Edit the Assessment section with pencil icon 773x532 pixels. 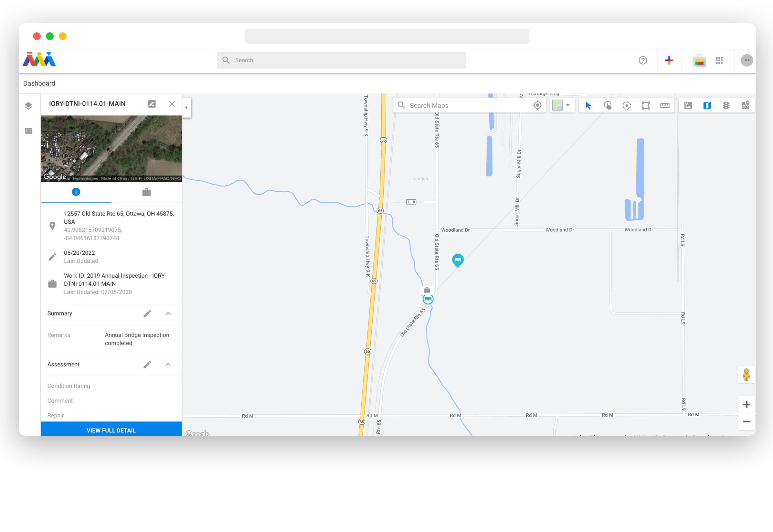point(147,365)
